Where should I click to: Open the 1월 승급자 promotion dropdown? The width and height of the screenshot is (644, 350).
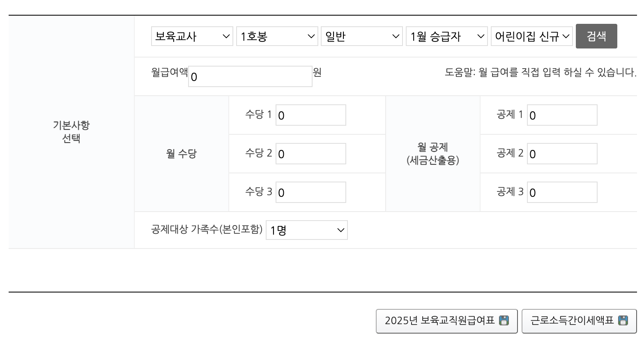point(446,36)
